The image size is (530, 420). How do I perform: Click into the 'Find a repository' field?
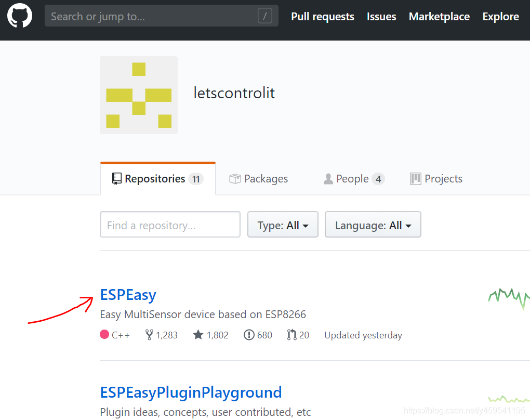(x=170, y=225)
